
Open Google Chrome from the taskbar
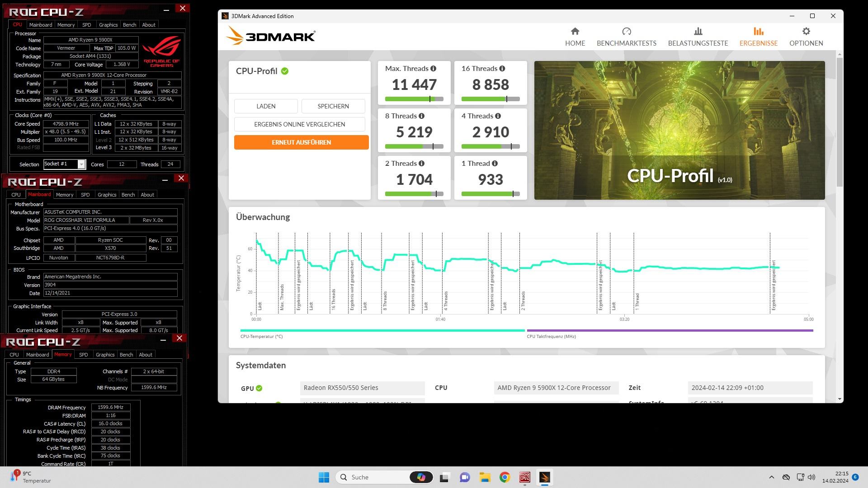click(505, 477)
